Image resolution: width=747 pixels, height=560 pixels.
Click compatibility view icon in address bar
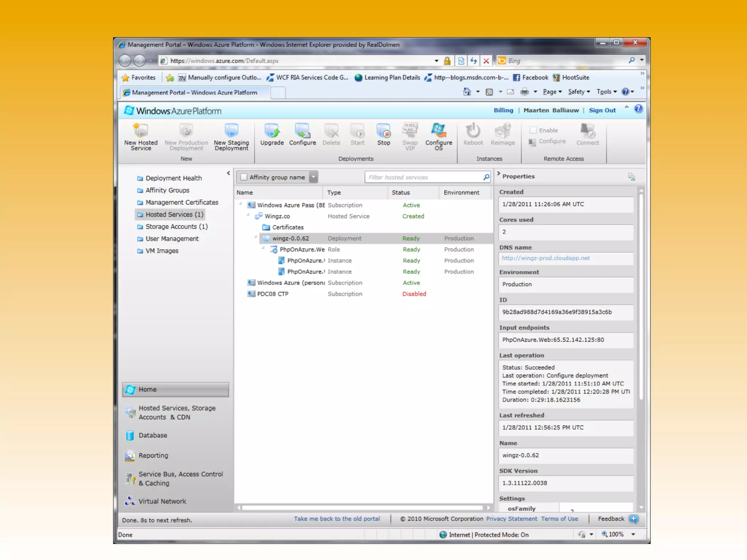[461, 61]
